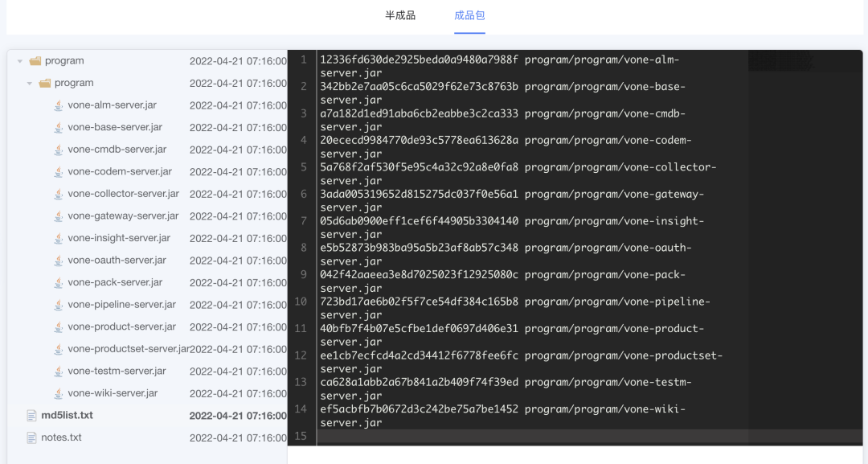868x464 pixels.
Task: Click the top-level program folder icon
Action: (x=35, y=60)
